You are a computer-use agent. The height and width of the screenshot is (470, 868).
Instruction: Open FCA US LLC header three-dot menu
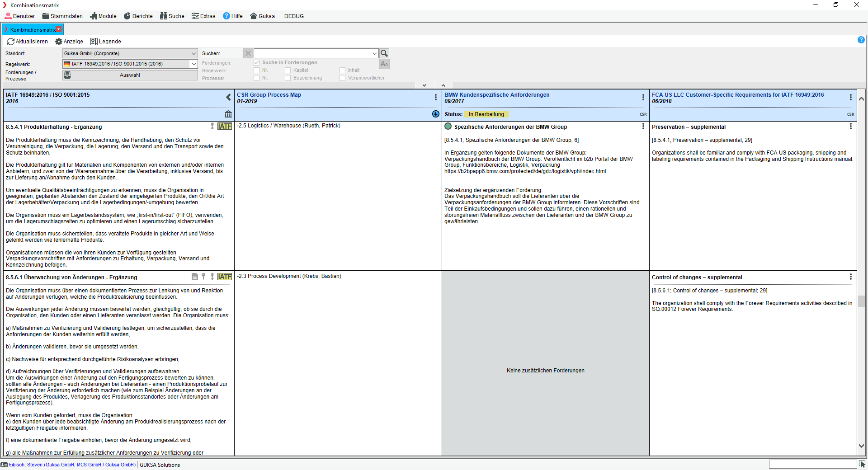click(x=851, y=97)
